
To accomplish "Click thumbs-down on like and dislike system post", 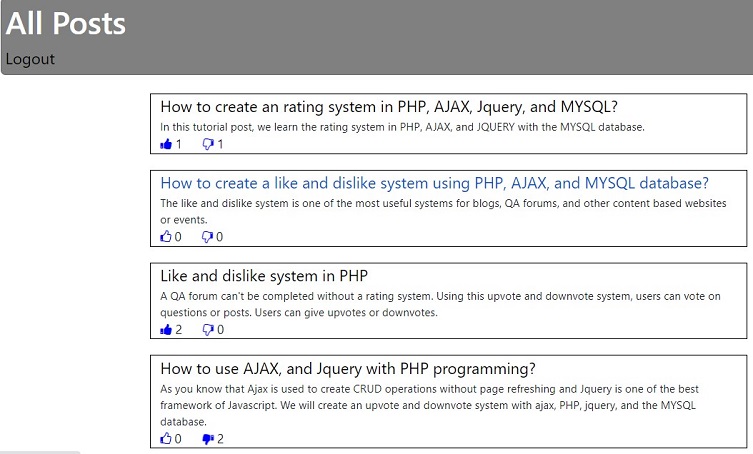I will point(208,237).
